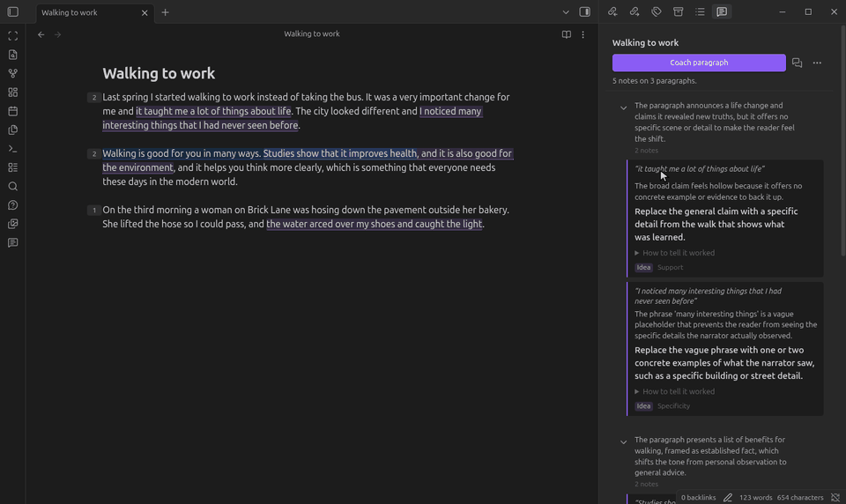
Task: Toggle the left sidebar panel
Action: pos(13,11)
